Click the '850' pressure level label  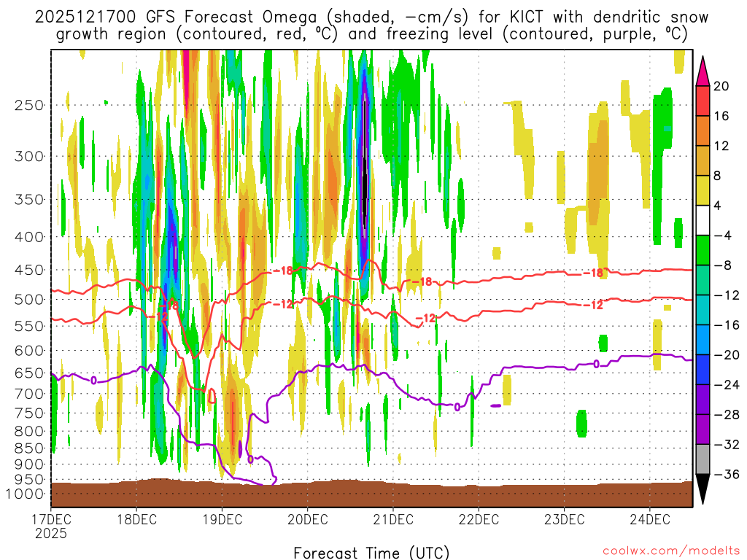coord(28,448)
